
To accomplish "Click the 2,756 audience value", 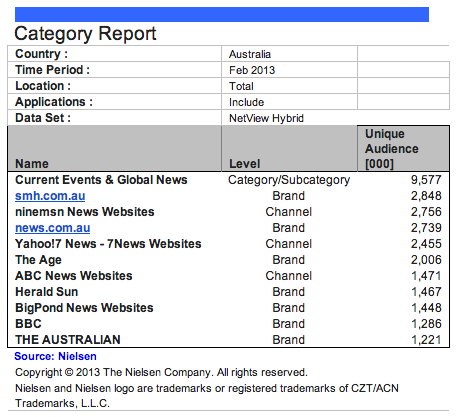I will (426, 212).
